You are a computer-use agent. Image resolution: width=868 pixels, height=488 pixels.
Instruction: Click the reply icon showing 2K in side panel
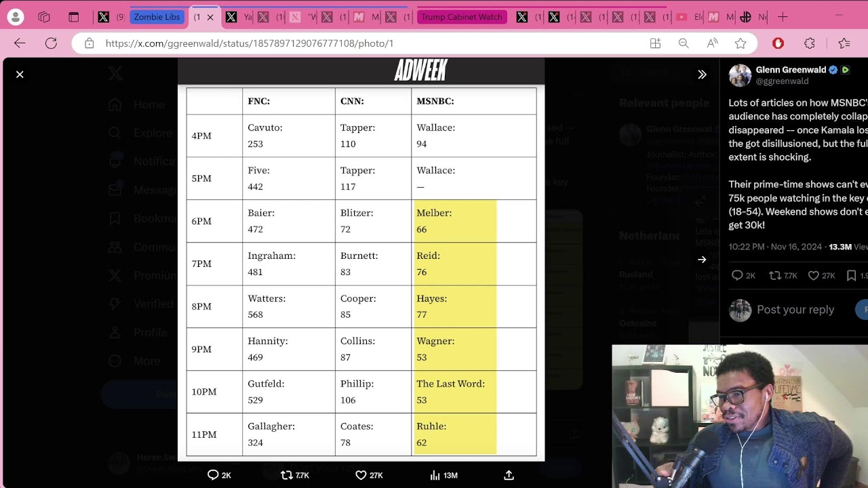(737, 275)
